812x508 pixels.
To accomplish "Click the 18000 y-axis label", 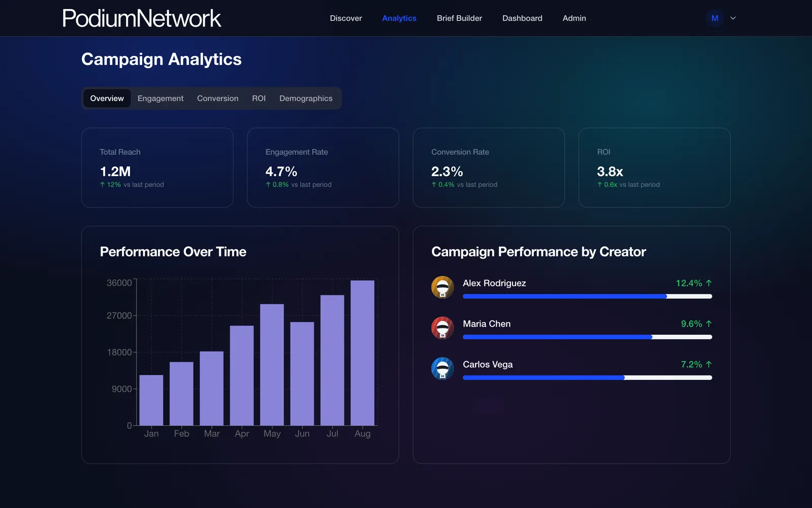I will [119, 352].
